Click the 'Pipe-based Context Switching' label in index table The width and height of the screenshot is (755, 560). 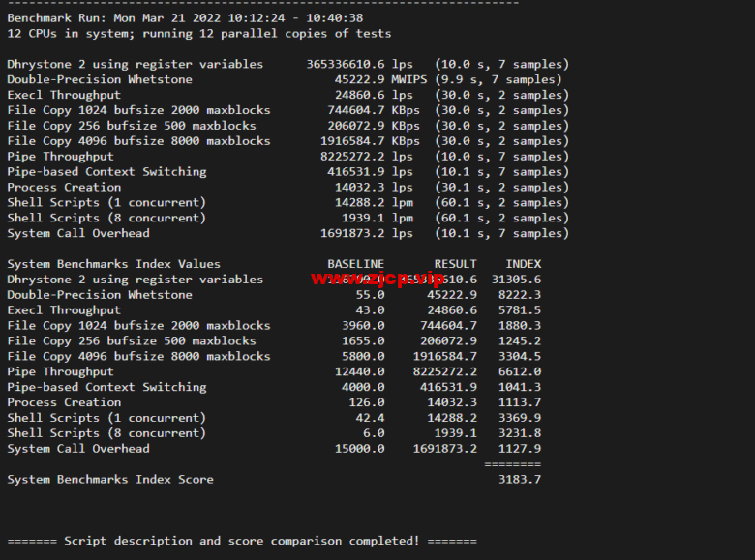tap(106, 387)
